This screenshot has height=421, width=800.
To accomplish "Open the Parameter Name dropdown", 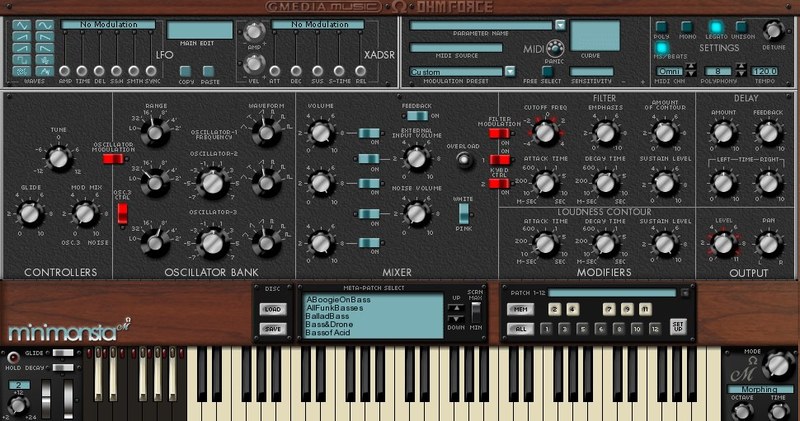I will click(x=560, y=25).
